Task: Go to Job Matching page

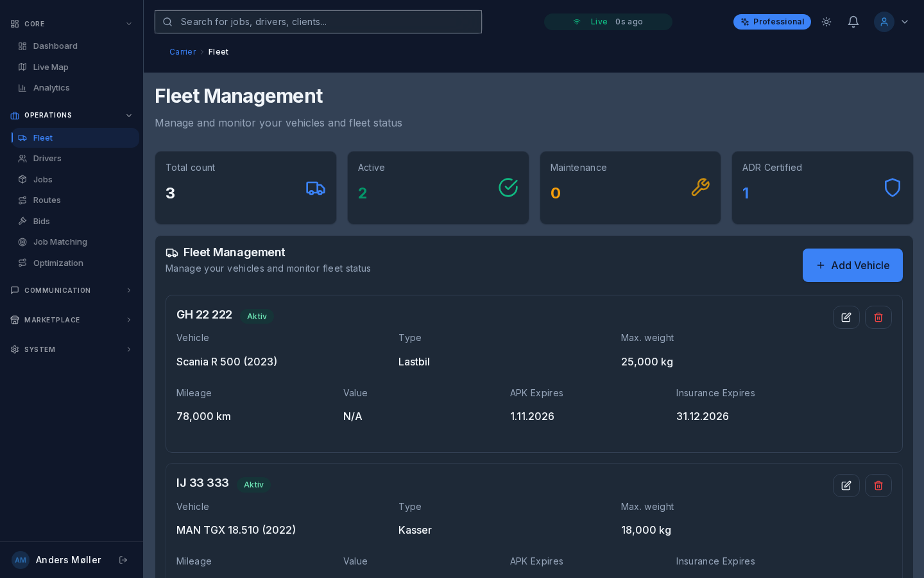Action: pos(60,242)
